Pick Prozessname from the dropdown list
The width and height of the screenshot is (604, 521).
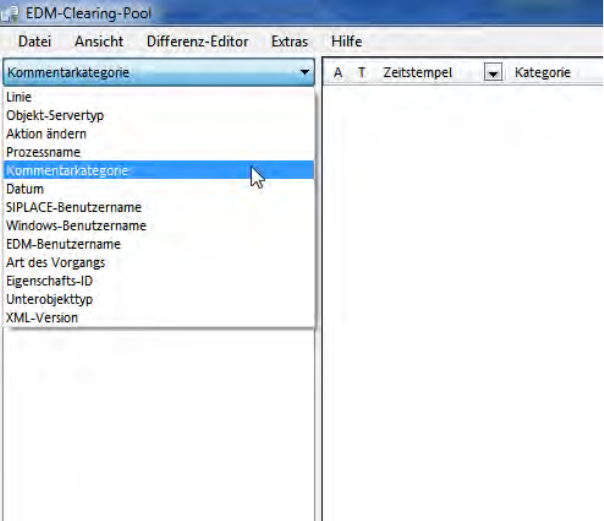(x=159, y=152)
